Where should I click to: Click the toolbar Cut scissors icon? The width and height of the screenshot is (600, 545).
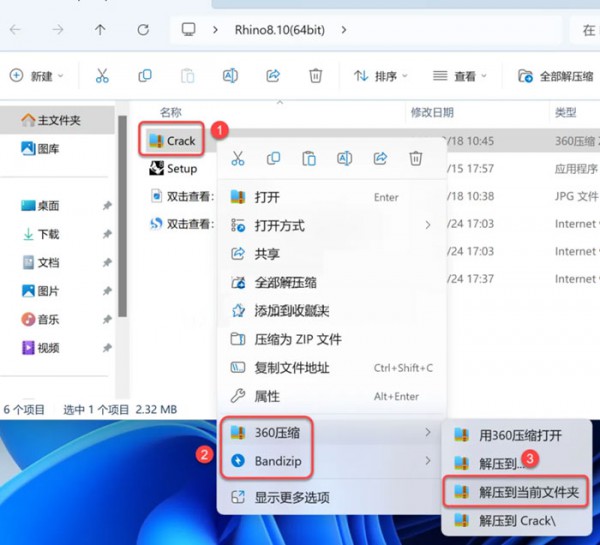102,76
